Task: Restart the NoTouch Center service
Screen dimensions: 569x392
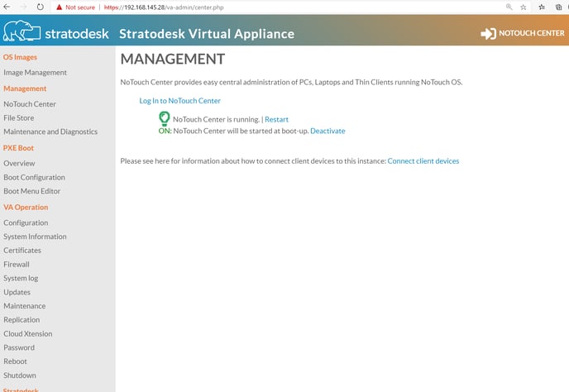Action: [x=276, y=119]
